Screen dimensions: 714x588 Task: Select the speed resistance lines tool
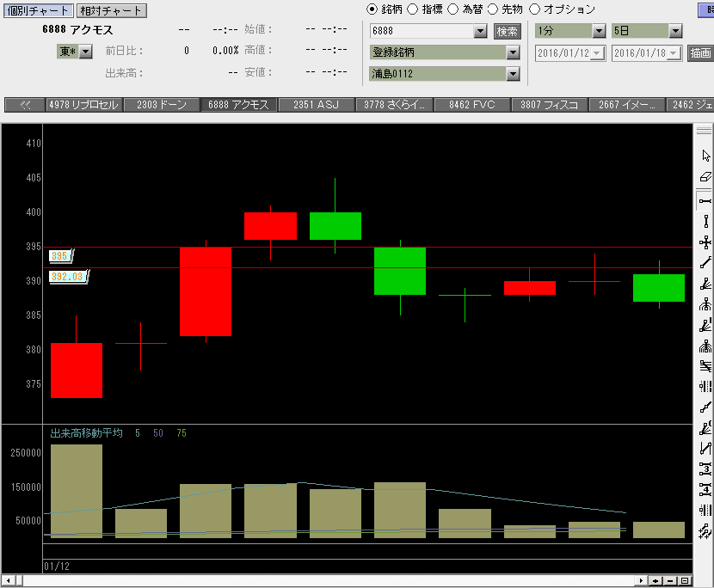705,366
